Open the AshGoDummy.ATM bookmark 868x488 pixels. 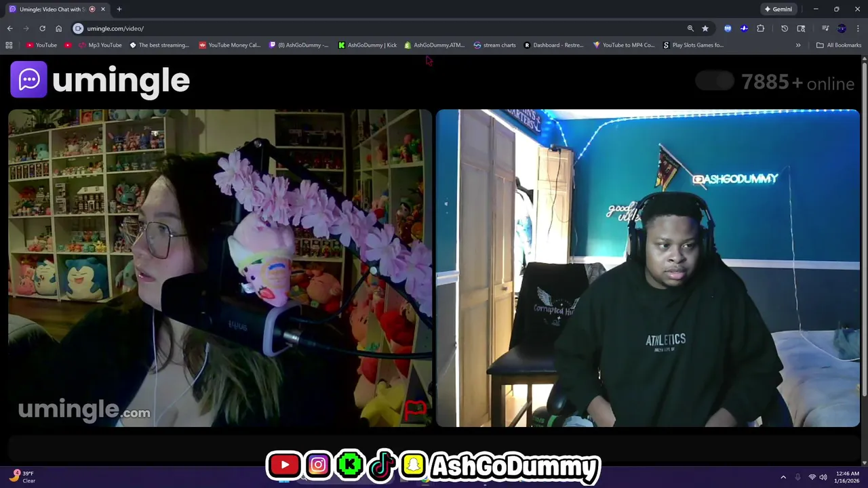434,45
